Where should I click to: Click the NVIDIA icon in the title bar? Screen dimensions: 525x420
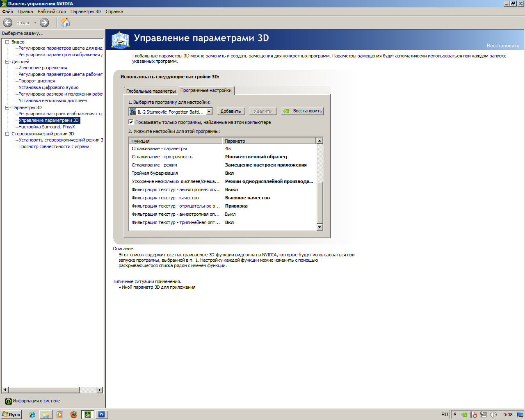point(4,4)
